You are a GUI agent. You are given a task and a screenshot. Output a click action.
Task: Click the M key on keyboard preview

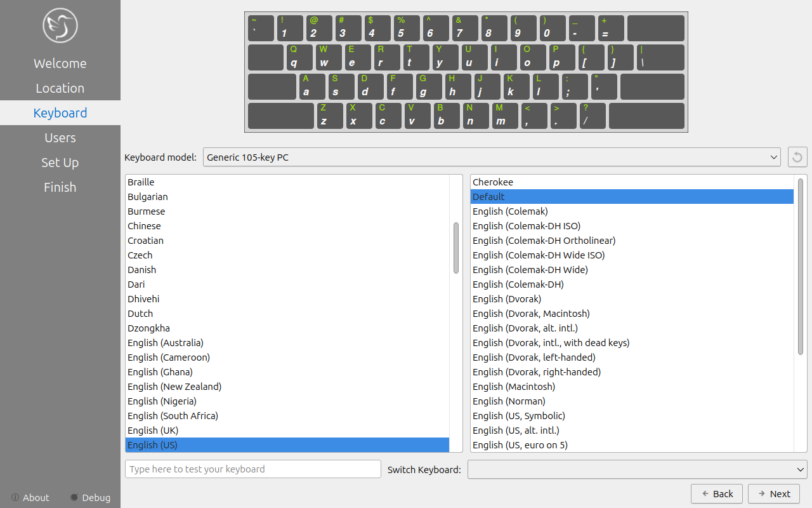coord(505,116)
